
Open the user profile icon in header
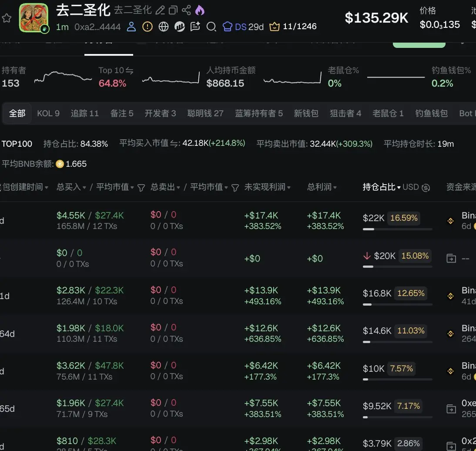[x=131, y=27]
